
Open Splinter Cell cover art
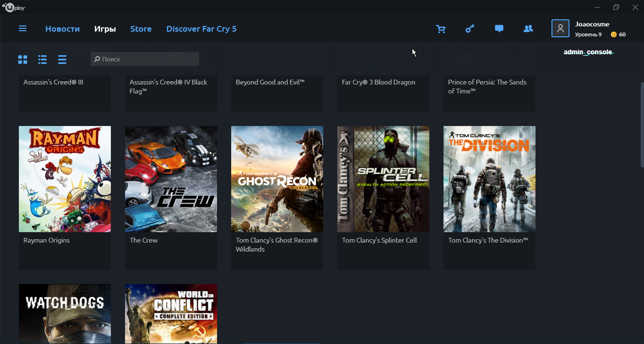pos(383,179)
